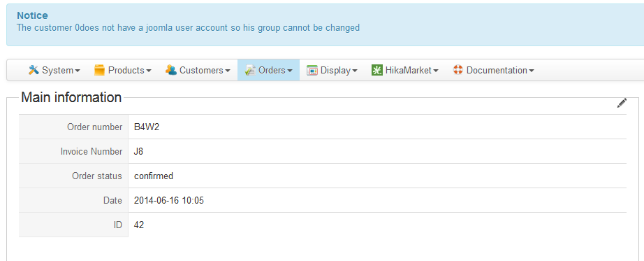644x261 pixels.
Task: Click the green HikaMarket logo icon
Action: coord(376,70)
